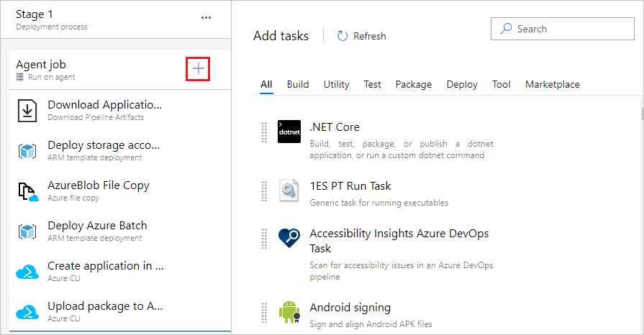644x335 pixels.
Task: Click the magnifier icon in Search box
Action: click(506, 28)
